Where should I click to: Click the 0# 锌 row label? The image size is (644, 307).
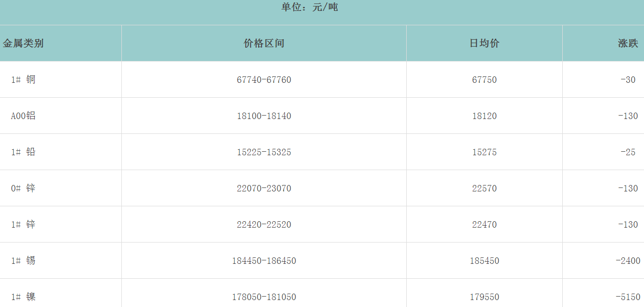pos(23,188)
